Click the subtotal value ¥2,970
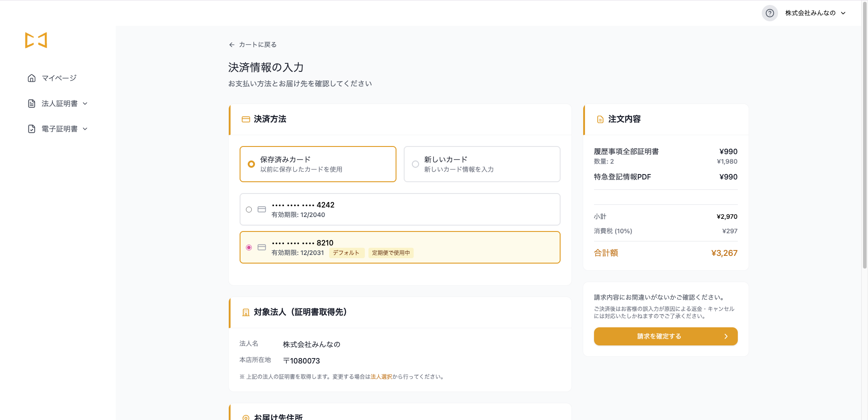868x420 pixels. [x=727, y=217]
